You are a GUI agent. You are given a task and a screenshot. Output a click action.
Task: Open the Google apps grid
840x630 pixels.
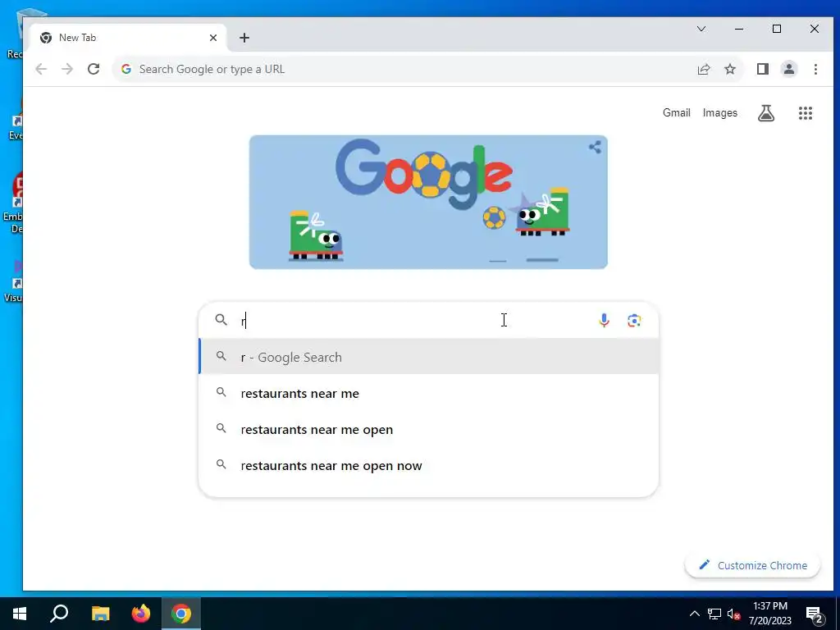point(806,113)
